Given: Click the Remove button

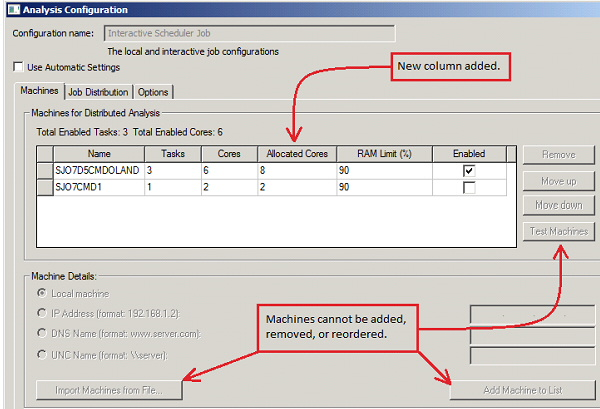Looking at the screenshot, I should [559, 155].
